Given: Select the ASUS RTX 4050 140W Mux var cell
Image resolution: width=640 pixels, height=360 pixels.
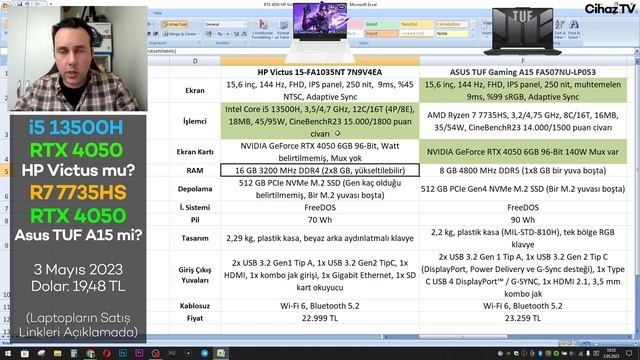Looking at the screenshot, I should pyautogui.click(x=523, y=152).
